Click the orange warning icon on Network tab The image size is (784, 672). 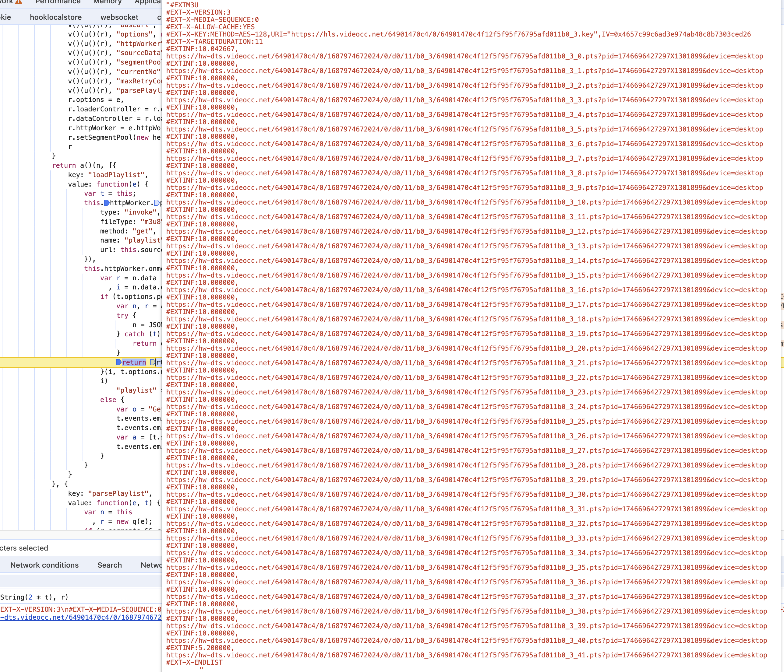pos(19,2)
